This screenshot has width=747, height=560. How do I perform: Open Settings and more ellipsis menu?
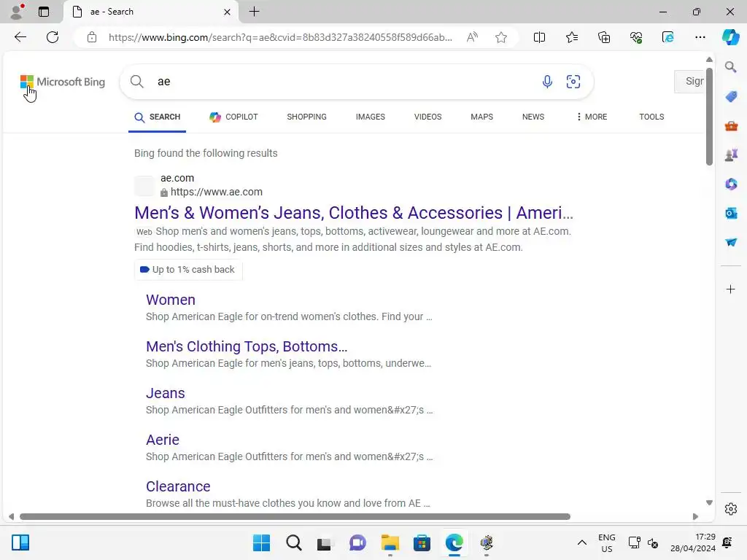pos(700,37)
